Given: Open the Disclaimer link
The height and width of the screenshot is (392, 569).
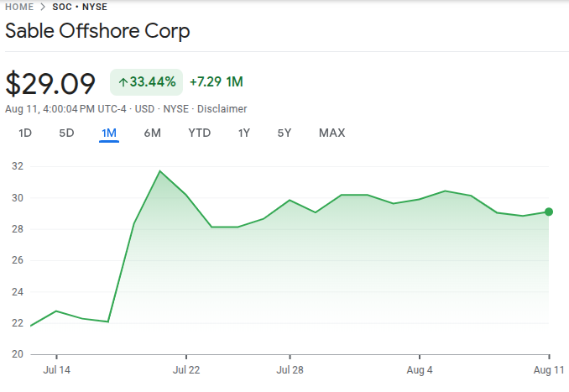Looking at the screenshot, I should pyautogui.click(x=222, y=109).
